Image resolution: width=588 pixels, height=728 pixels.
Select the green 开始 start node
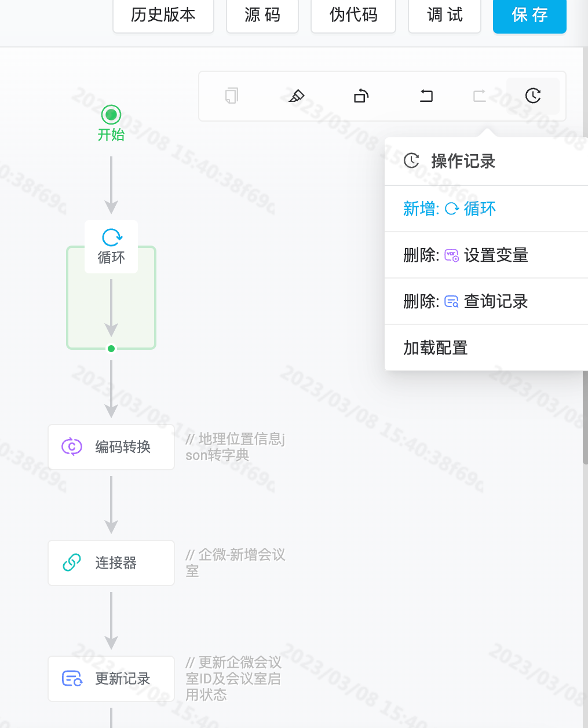point(111,115)
